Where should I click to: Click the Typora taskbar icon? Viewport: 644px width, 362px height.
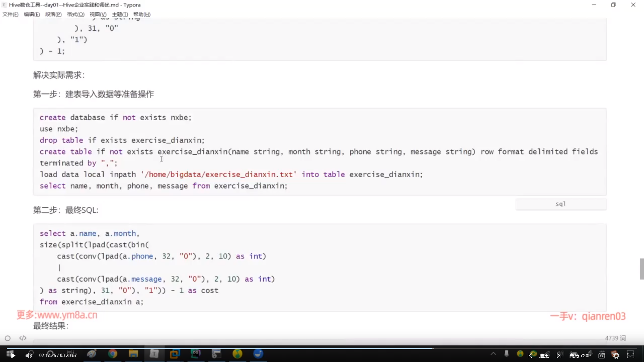click(154, 354)
